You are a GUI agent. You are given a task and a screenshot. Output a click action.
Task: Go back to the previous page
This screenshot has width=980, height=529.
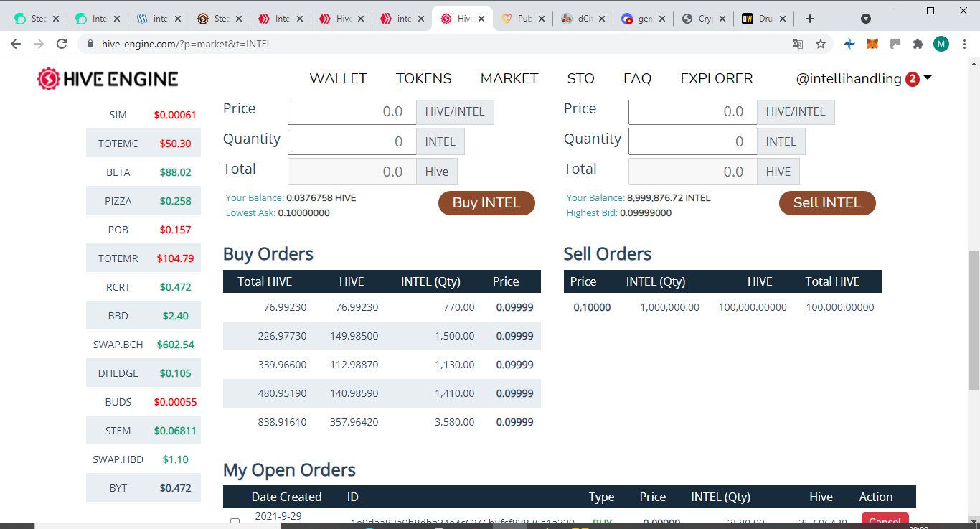(16, 44)
